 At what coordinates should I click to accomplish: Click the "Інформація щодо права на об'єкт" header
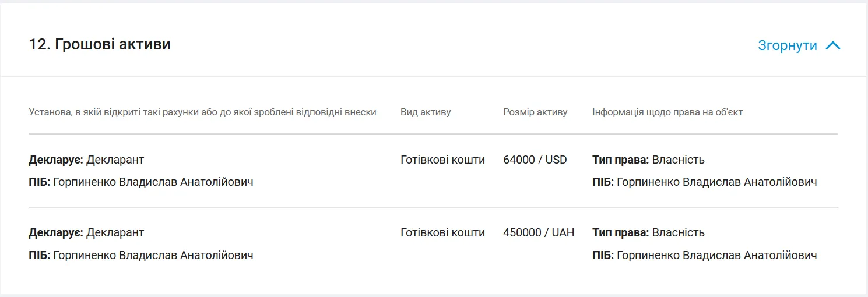(x=667, y=112)
